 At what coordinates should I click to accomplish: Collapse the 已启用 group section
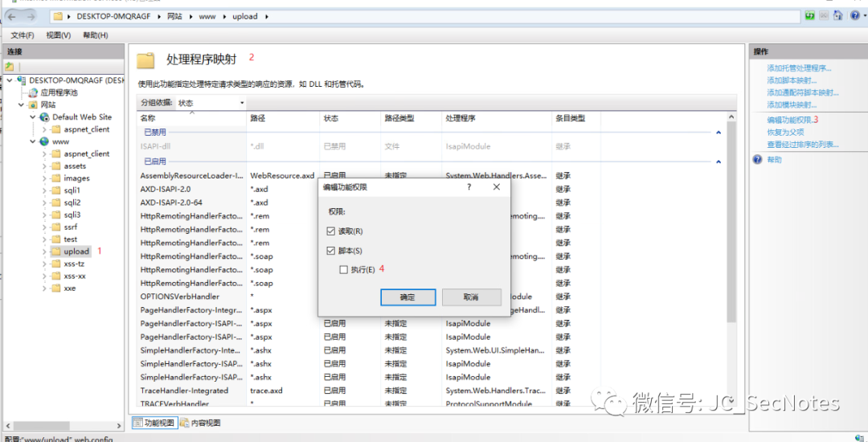click(719, 162)
